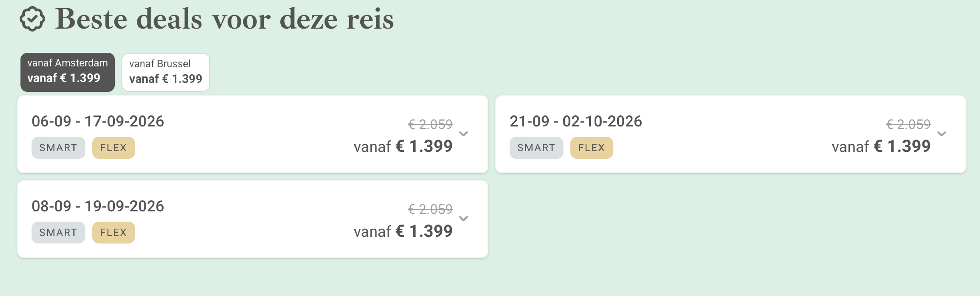
Task: Switch to the 'vanaf Brussel' tab
Action: coord(165,72)
